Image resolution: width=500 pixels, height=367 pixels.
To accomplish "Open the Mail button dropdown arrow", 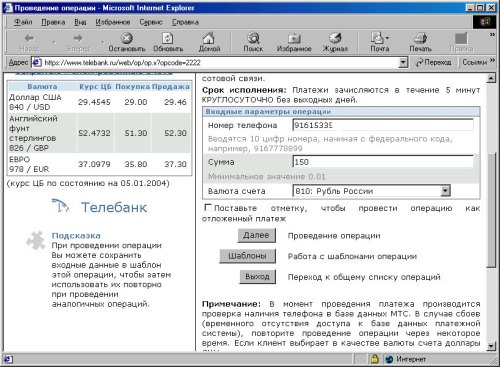I will 387,38.
